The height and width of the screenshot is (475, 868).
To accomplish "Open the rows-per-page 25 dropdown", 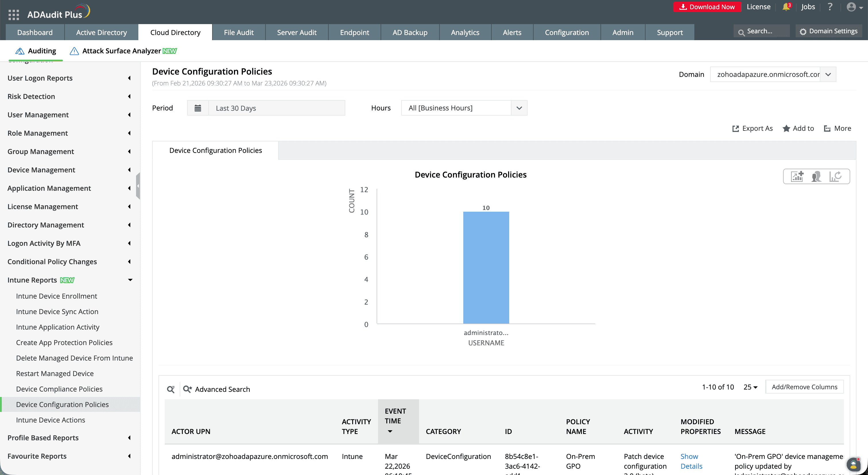I will [x=750, y=387].
